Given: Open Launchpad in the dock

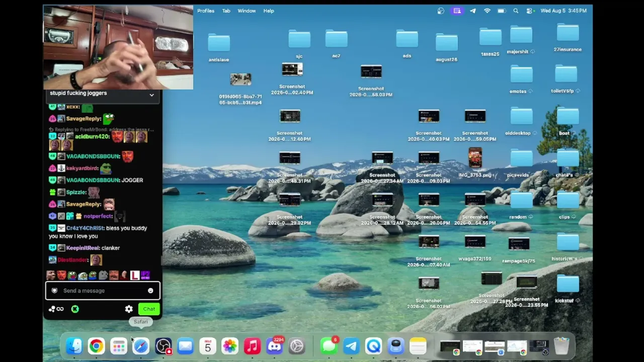Looking at the screenshot, I should pos(119,346).
